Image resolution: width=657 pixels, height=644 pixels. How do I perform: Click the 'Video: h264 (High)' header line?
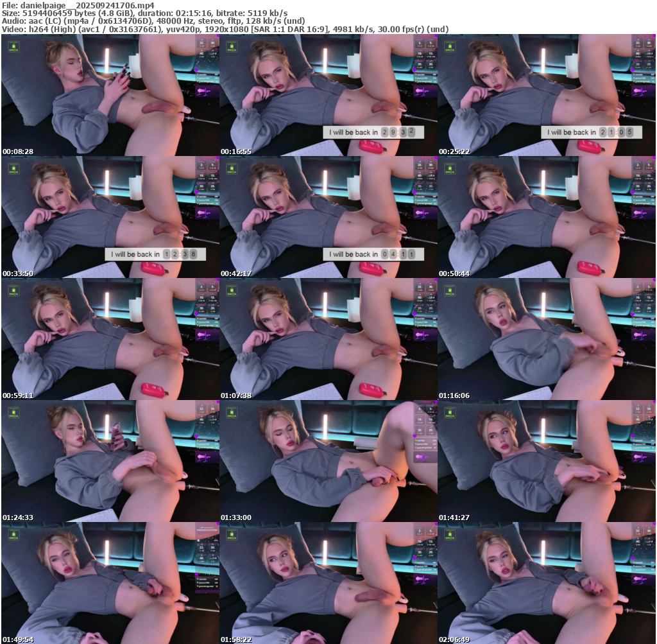point(225,30)
